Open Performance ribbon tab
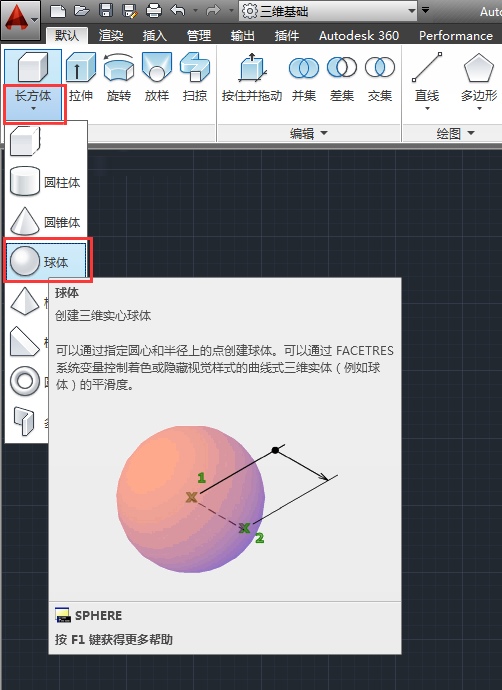 [x=455, y=36]
